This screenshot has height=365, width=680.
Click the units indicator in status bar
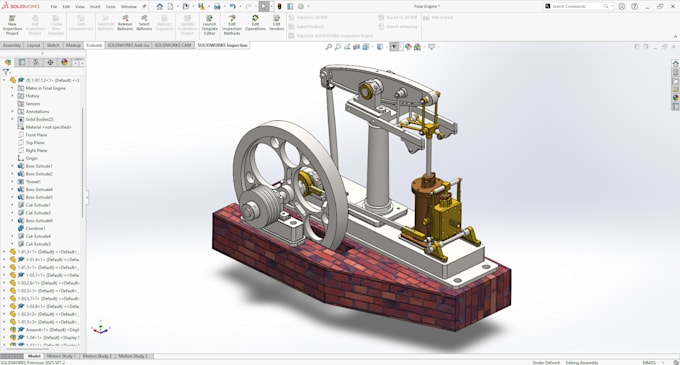point(649,362)
